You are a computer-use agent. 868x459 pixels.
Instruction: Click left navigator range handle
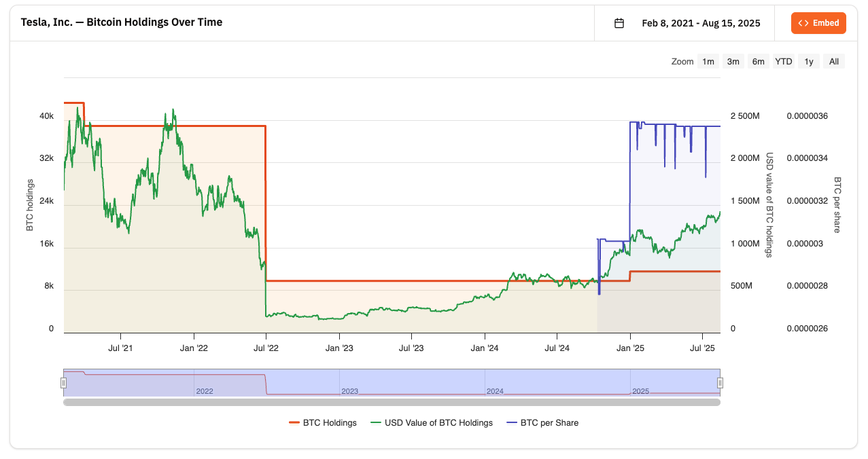(64, 383)
